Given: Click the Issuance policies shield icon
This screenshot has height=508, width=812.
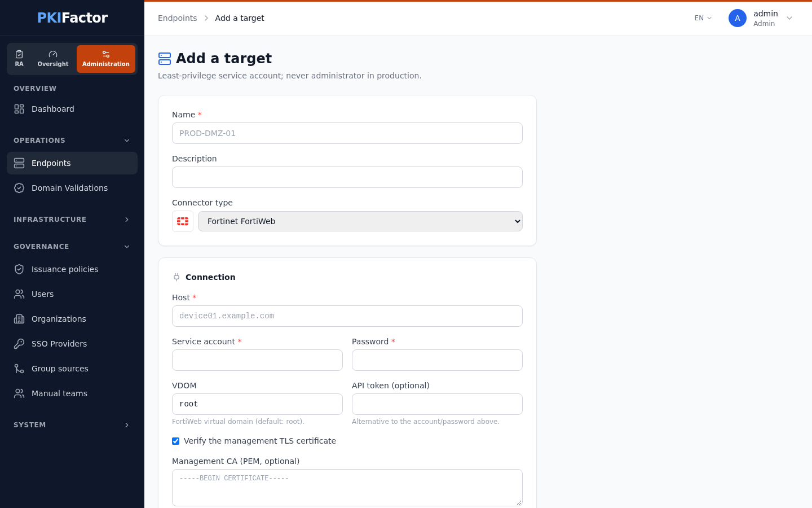Looking at the screenshot, I should [19, 269].
